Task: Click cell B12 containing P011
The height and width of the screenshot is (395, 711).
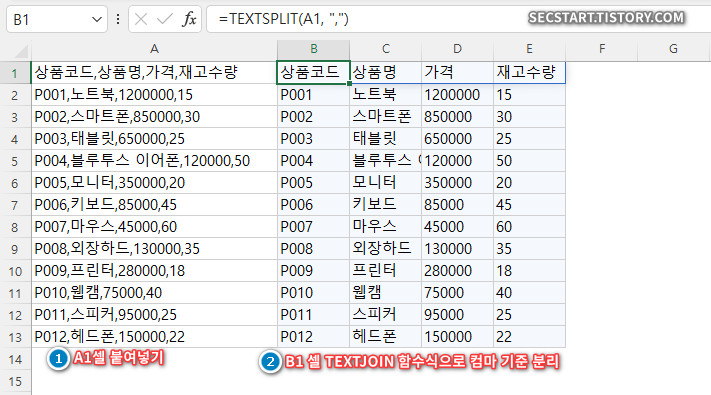Action: pos(313,315)
